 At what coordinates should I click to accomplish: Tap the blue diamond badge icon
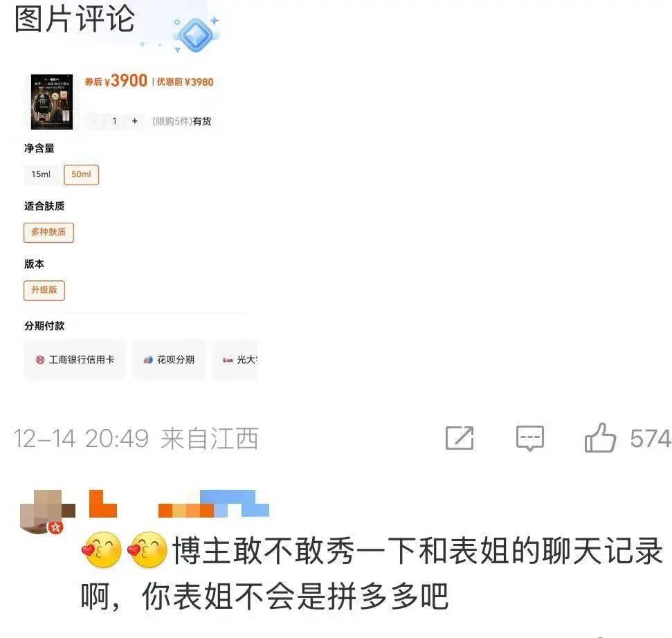click(x=196, y=35)
